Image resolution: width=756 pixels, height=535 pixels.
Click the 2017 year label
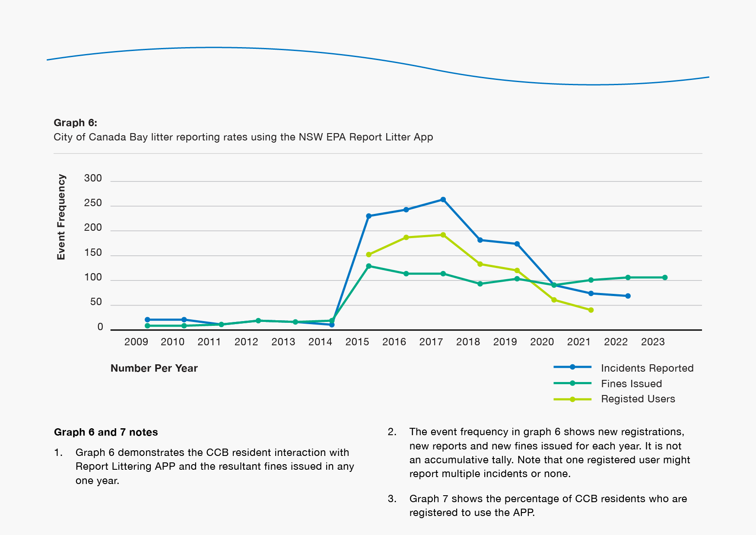click(431, 342)
